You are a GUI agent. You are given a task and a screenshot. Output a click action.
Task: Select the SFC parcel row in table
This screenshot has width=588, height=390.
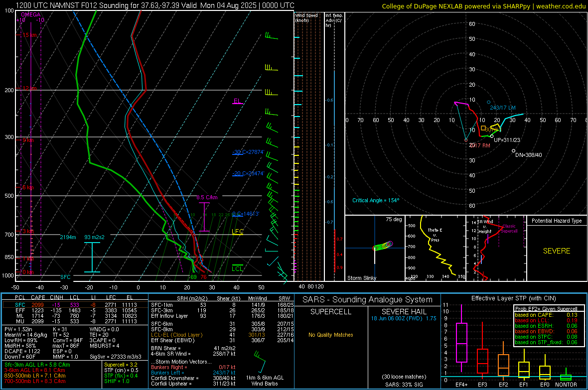coord(75,305)
